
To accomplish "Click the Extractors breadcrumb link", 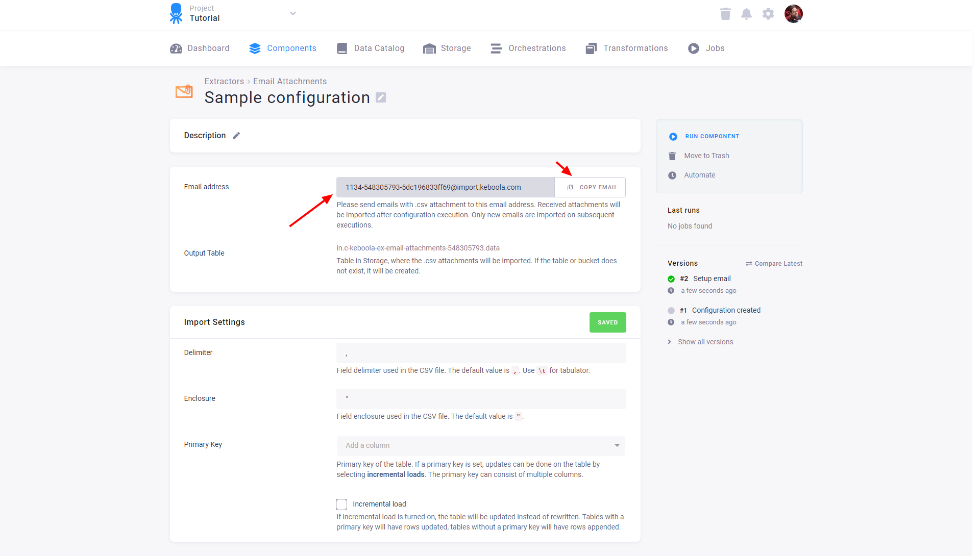I will click(224, 81).
